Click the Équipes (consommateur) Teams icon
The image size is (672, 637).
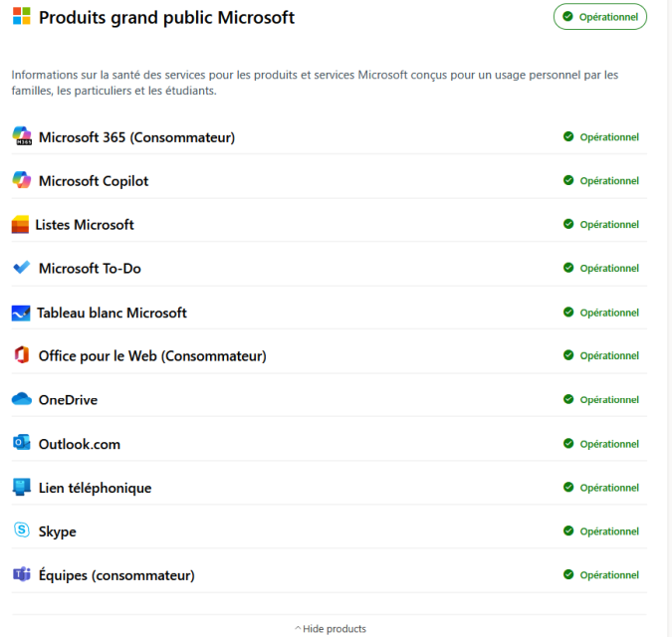pyautogui.click(x=22, y=574)
